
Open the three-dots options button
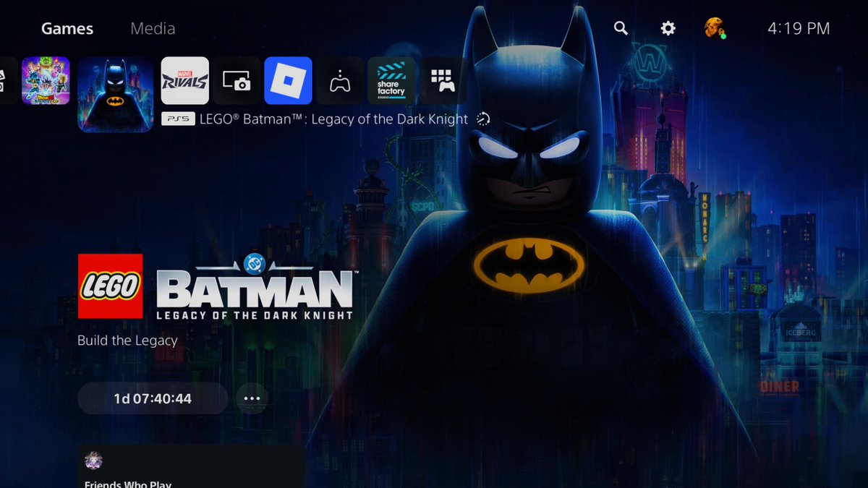[x=252, y=398]
